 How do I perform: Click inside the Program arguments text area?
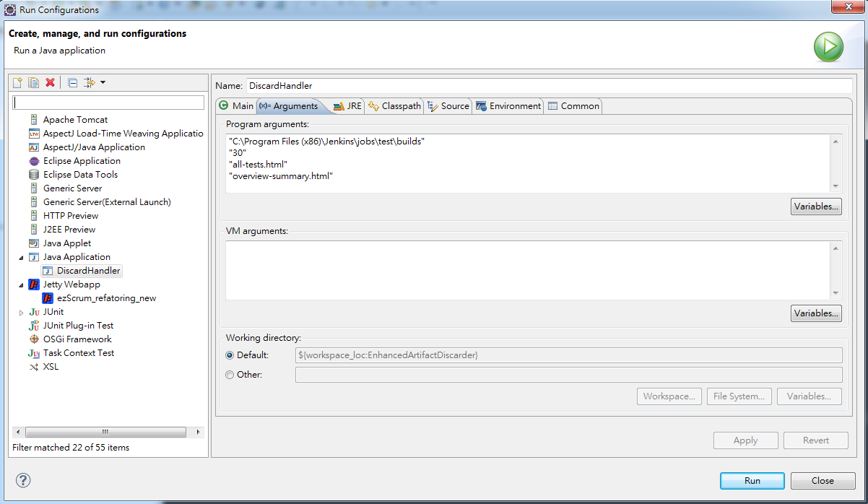pyautogui.click(x=528, y=163)
